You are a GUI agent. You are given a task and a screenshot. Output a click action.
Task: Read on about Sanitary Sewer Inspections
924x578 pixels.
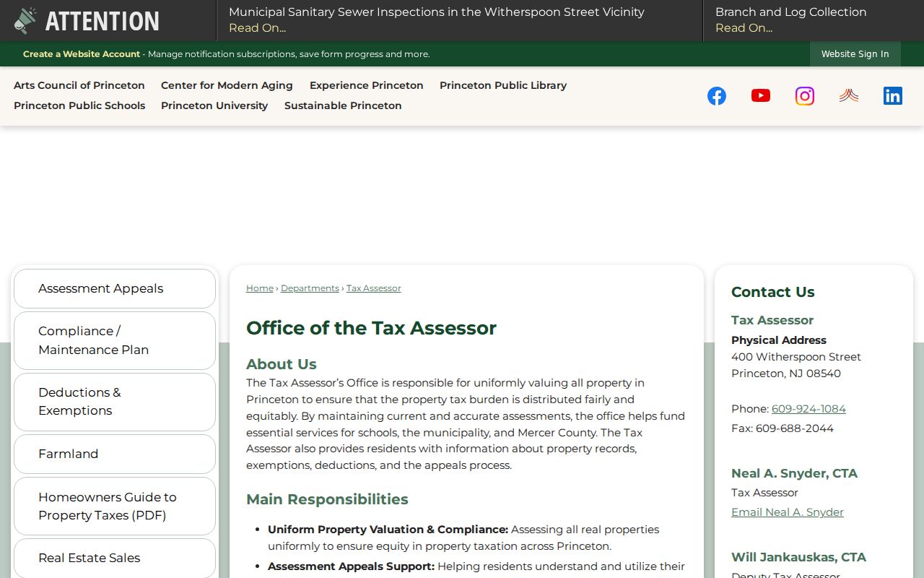click(257, 28)
